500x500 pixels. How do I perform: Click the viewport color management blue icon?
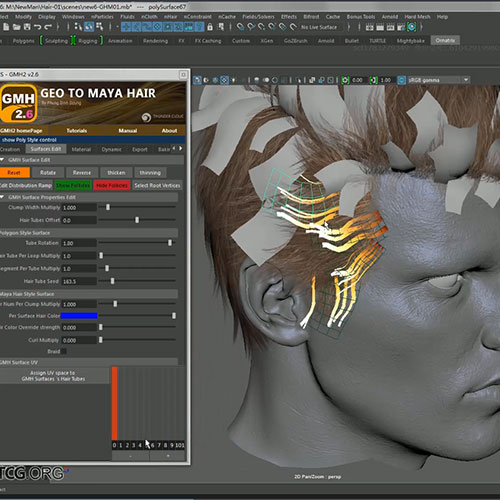pos(402,80)
